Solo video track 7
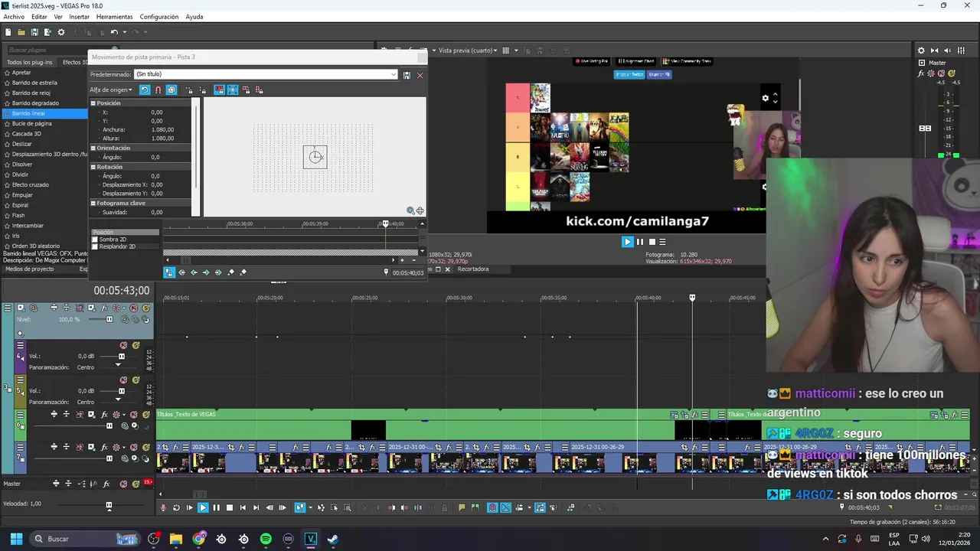The height and width of the screenshot is (551, 980). (x=145, y=447)
